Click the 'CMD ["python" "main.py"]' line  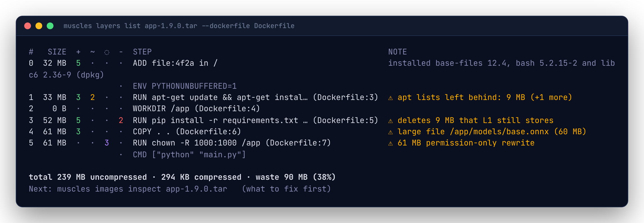point(189,155)
